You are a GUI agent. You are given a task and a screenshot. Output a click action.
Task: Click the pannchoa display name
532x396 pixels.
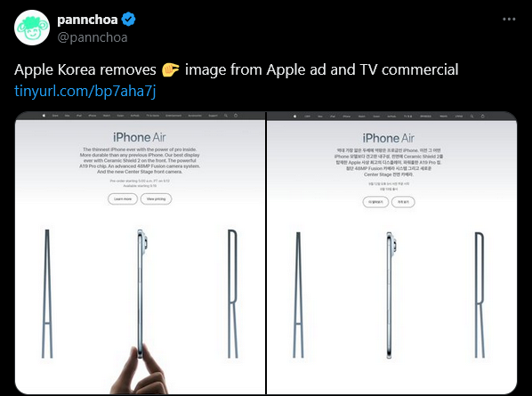87,20
